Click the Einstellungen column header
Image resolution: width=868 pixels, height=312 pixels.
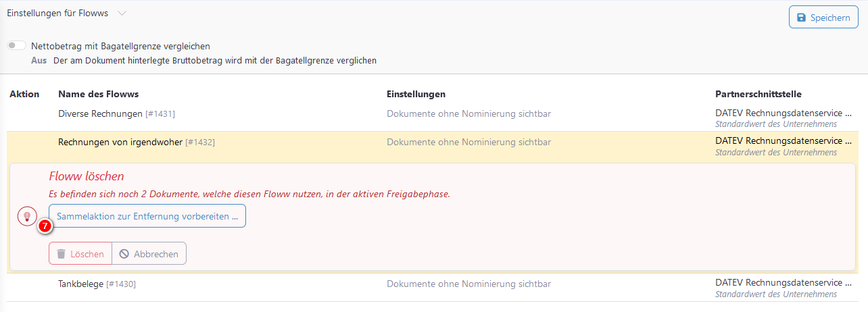click(x=416, y=94)
